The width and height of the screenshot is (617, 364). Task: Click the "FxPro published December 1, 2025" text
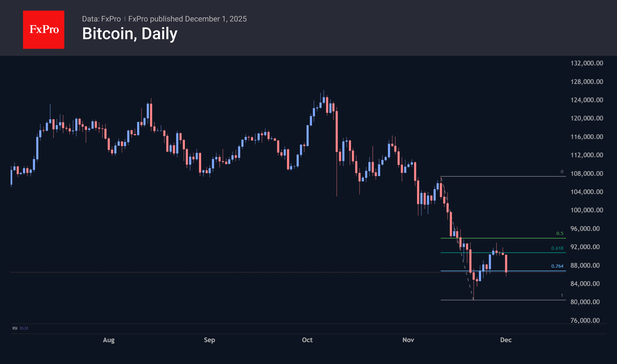point(187,19)
